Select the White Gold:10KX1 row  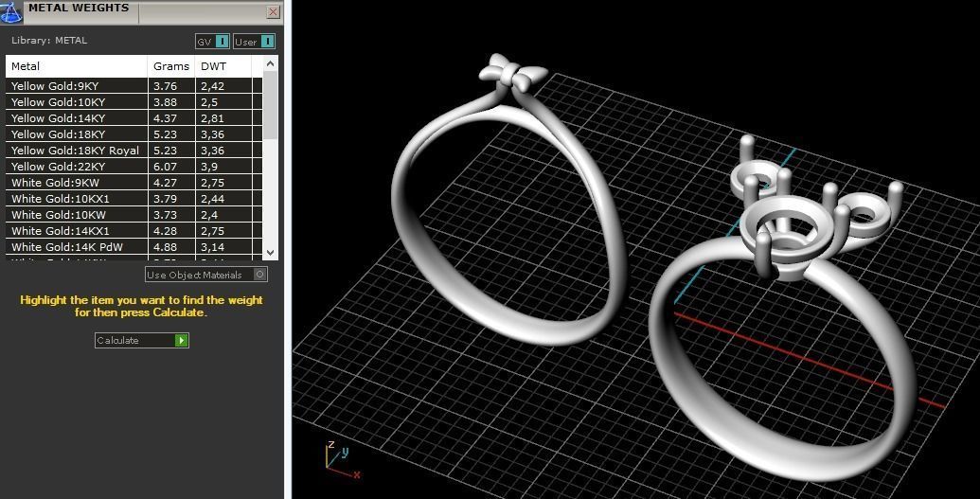pyautogui.click(x=134, y=199)
